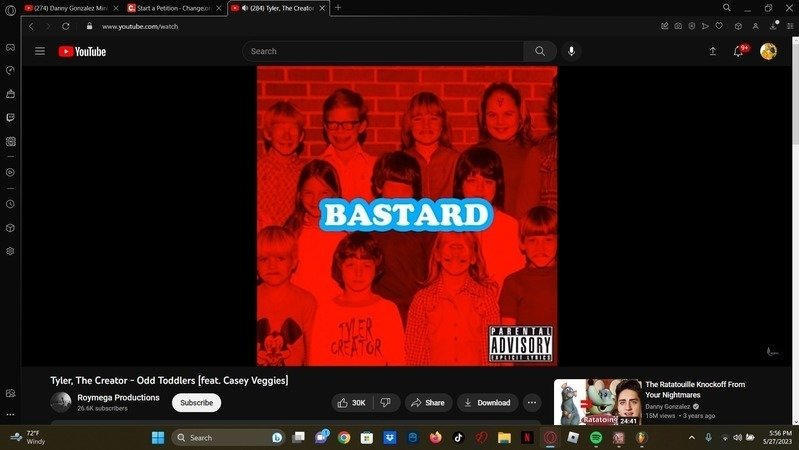Open Roymega Productions channel link

(118, 398)
